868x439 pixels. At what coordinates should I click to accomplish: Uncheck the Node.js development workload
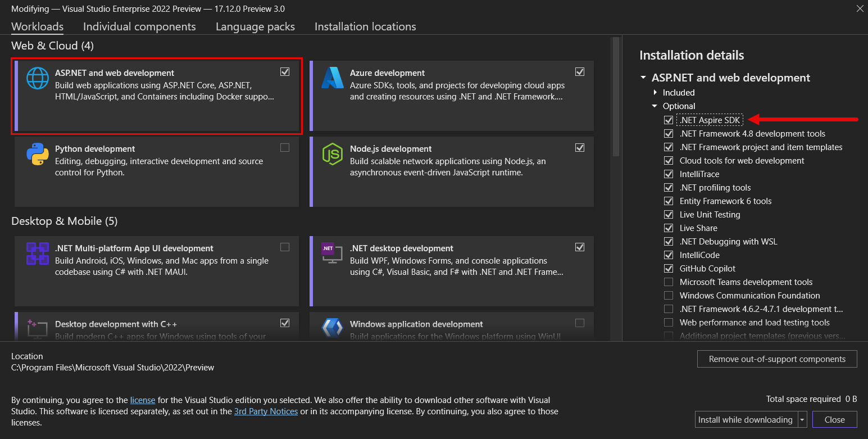click(580, 148)
